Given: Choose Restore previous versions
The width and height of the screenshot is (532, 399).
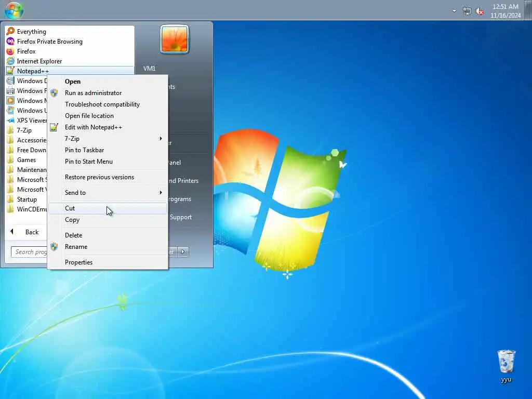Looking at the screenshot, I should point(108,177).
